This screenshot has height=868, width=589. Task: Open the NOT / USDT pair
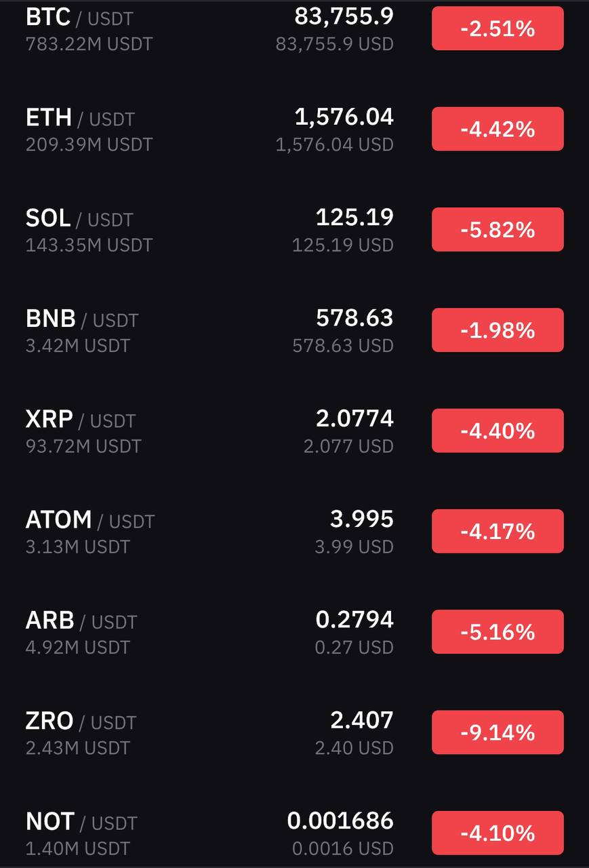[81, 822]
